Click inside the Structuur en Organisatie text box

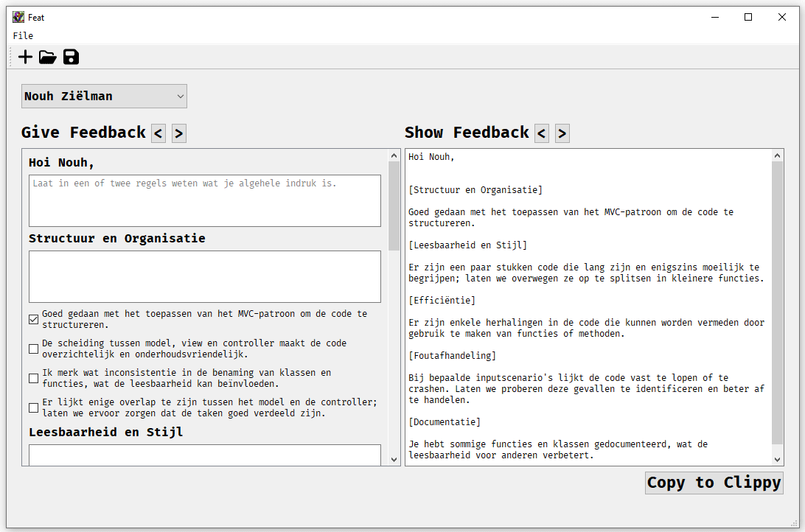click(x=204, y=276)
